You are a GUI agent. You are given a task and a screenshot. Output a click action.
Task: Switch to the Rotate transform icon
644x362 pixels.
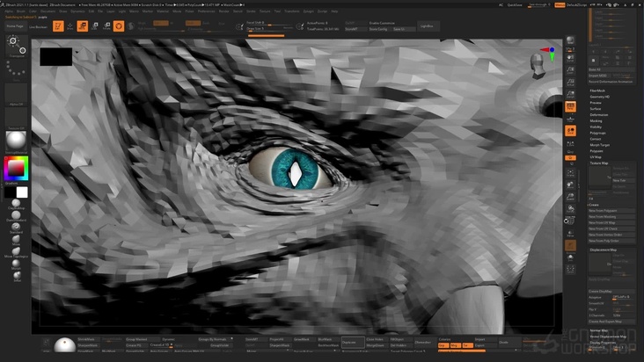click(x=106, y=26)
